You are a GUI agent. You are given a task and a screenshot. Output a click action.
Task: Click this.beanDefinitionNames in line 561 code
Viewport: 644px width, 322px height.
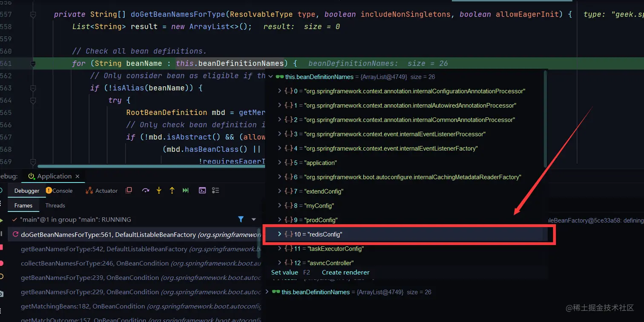click(230, 63)
